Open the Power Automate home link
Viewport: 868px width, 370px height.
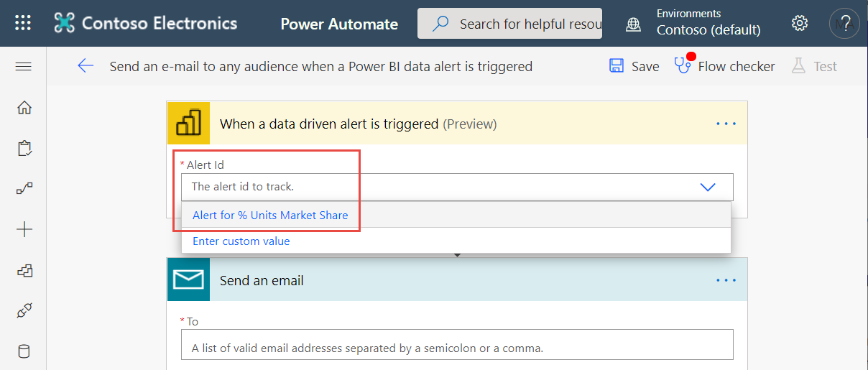pyautogui.click(x=339, y=24)
